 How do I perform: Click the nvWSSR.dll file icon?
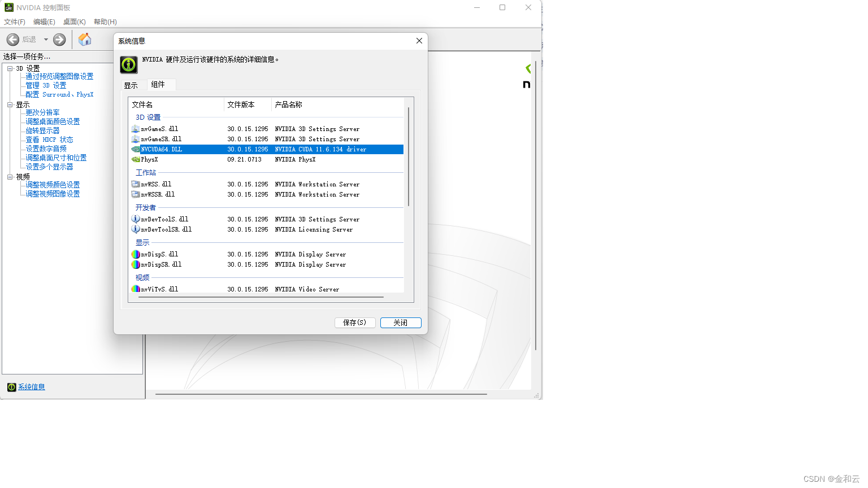coord(136,194)
